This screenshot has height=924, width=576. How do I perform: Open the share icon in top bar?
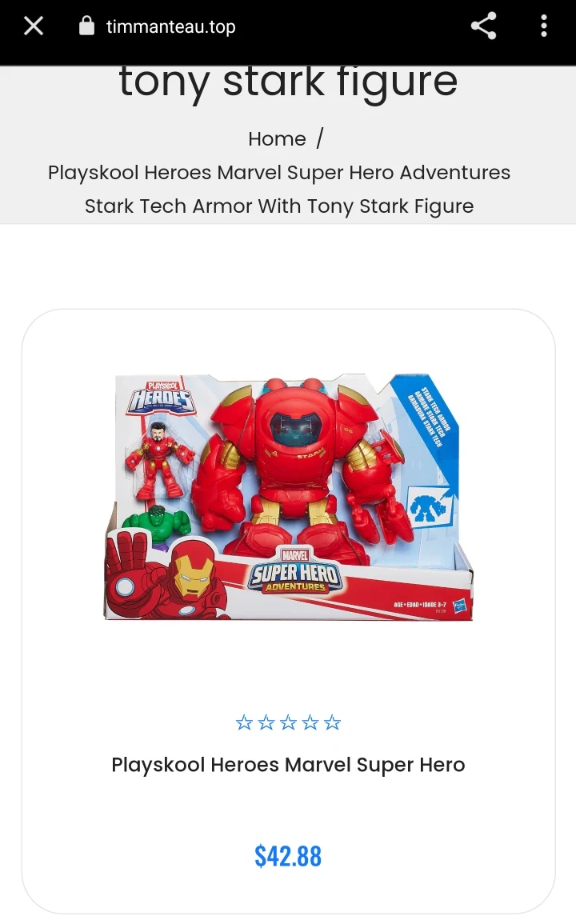pos(483,26)
